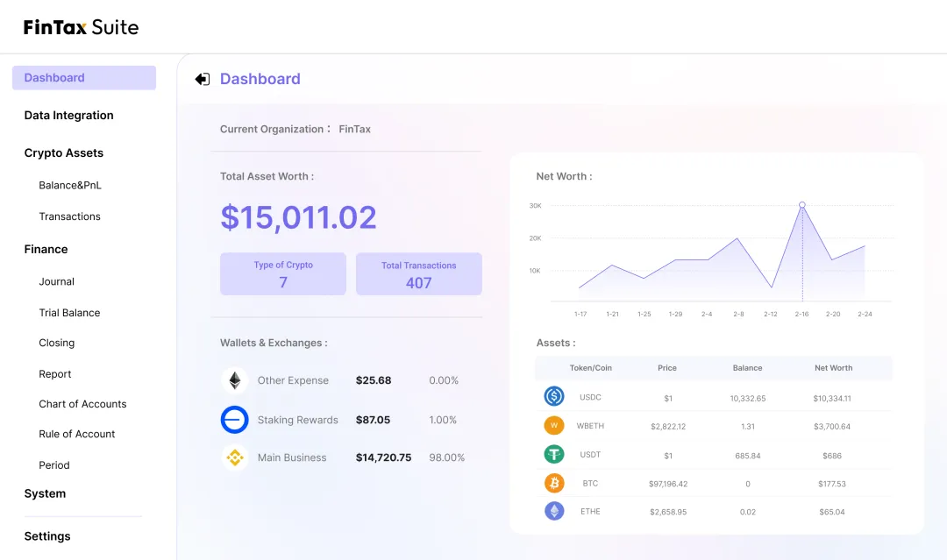Viewport: 947px width, 560px height.
Task: Click the Ethereum icon for Other Expense
Action: pyautogui.click(x=234, y=380)
